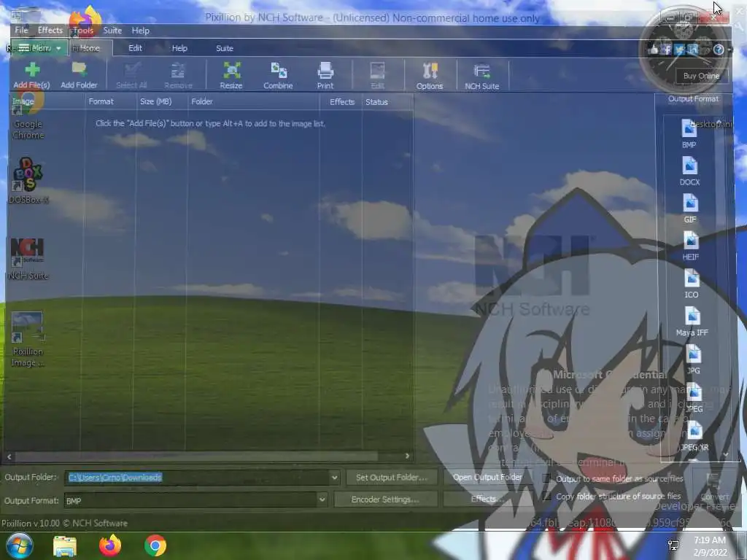This screenshot has height=560, width=747.
Task: Open the Effects menu
Action: [x=50, y=31]
